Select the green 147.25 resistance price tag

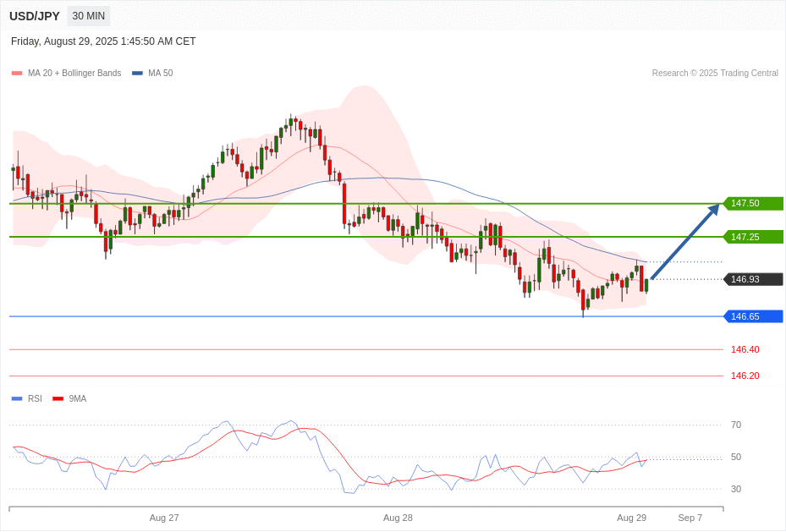[752, 237]
